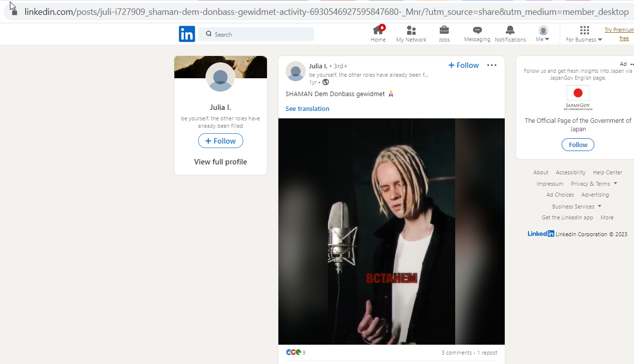This screenshot has width=634, height=364.
Task: Open the 1 repost link
Action: coord(487,353)
